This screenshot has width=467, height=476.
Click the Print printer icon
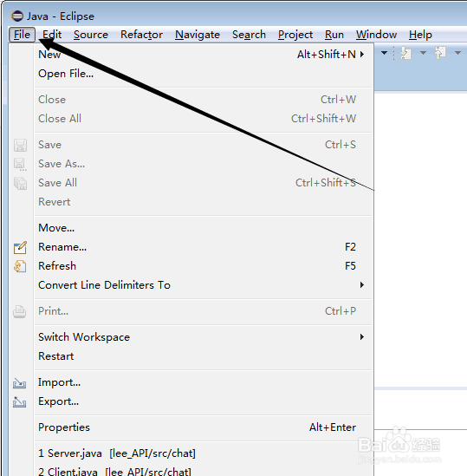coord(20,311)
